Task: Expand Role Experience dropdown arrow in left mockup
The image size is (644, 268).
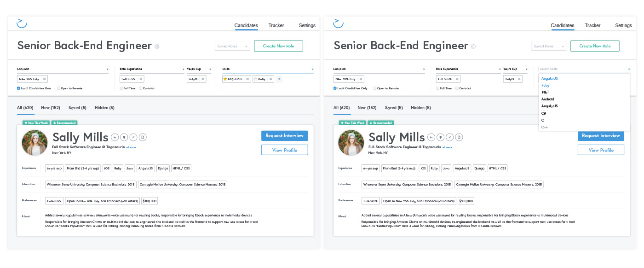Action: tap(183, 70)
